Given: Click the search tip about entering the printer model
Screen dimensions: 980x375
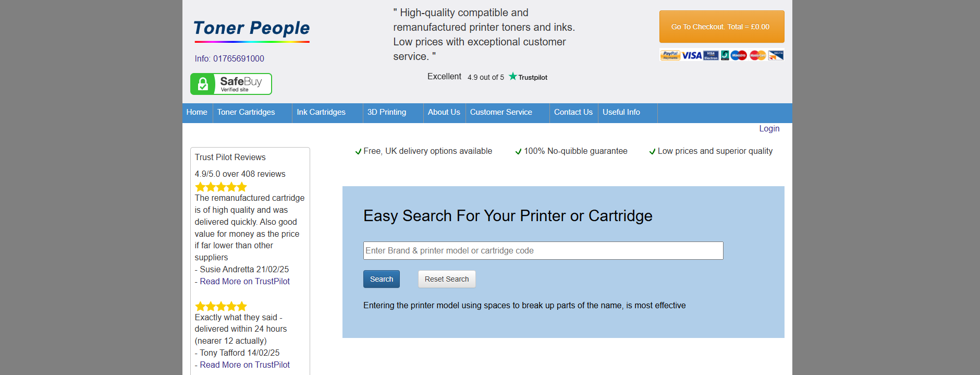Looking at the screenshot, I should (x=524, y=306).
